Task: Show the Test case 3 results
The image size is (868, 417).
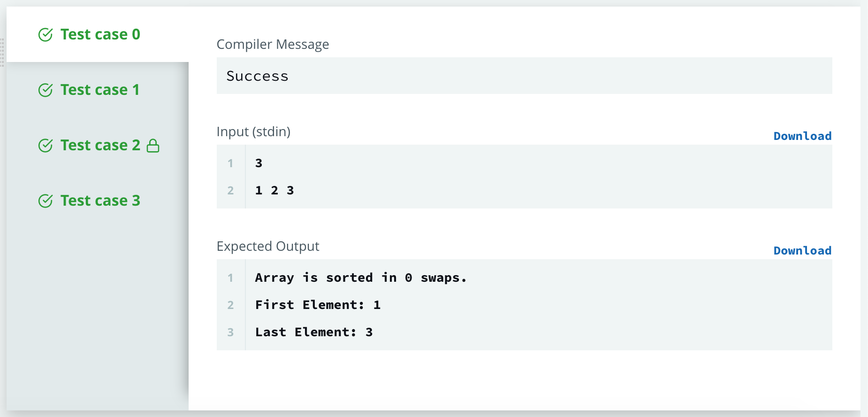Action: coord(98,201)
